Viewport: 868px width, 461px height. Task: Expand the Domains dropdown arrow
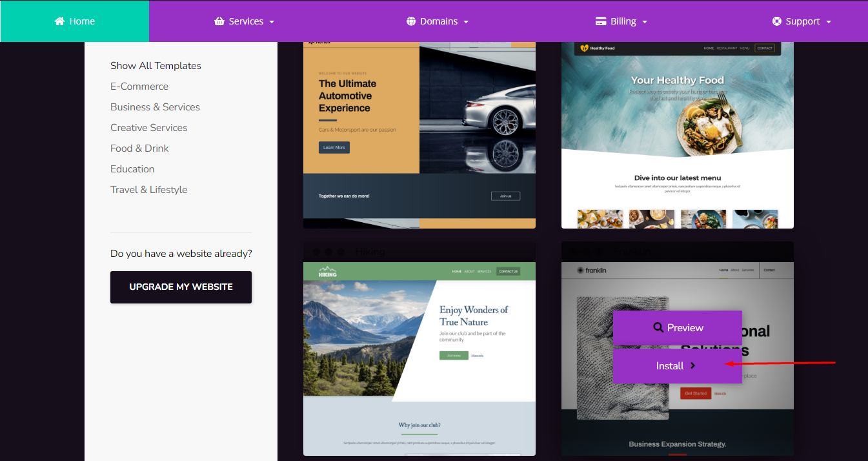pos(466,22)
